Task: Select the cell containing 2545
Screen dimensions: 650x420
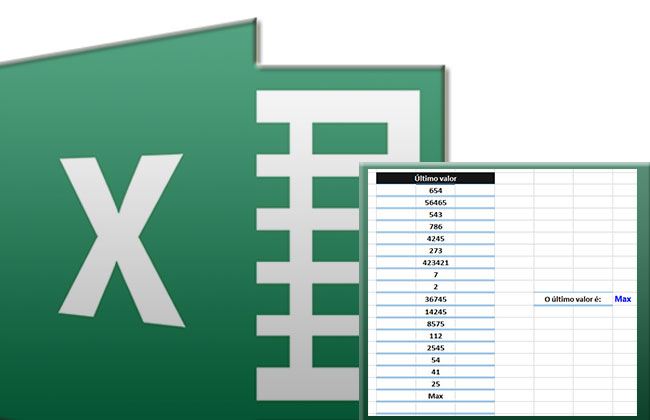Action: (435, 348)
